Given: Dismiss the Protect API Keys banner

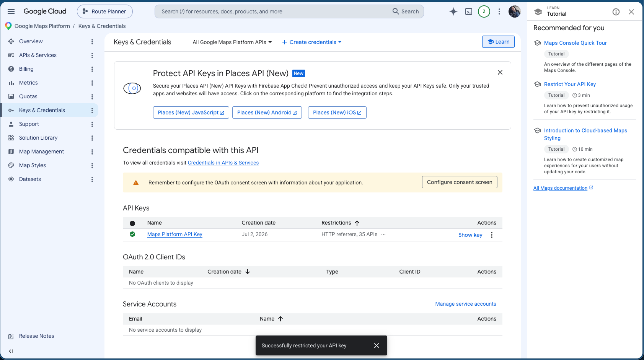Looking at the screenshot, I should [x=500, y=72].
